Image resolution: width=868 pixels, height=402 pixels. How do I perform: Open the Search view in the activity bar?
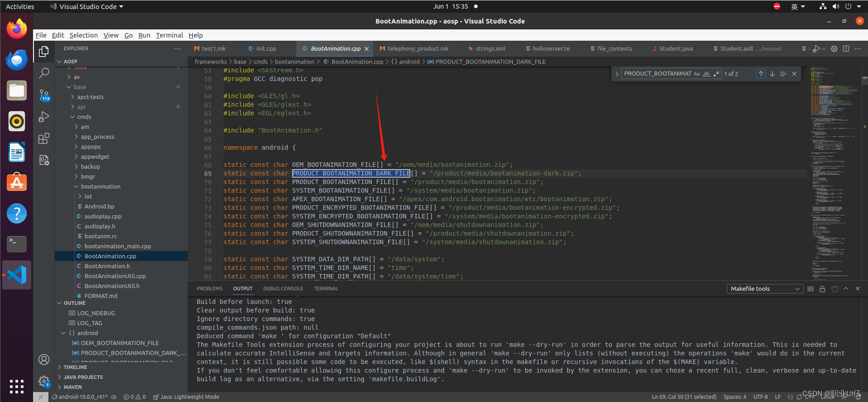44,73
